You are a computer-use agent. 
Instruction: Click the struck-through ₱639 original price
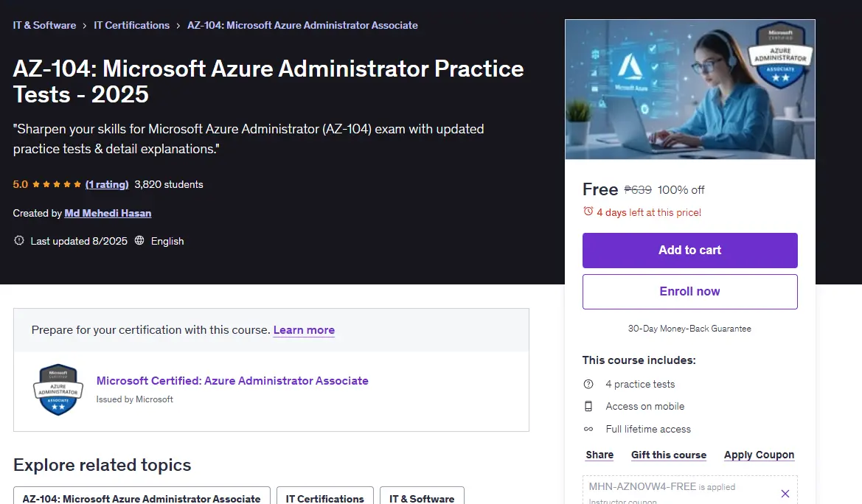638,189
